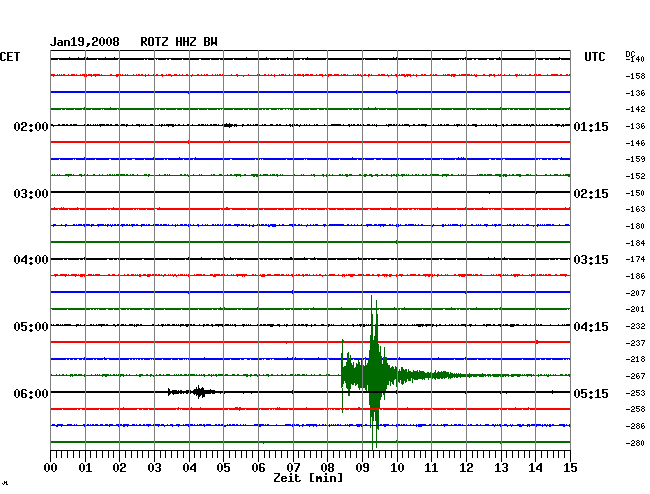The height and width of the screenshot is (494, 650).
Task: Click minute 07 on the time axis
Action: click(293, 468)
